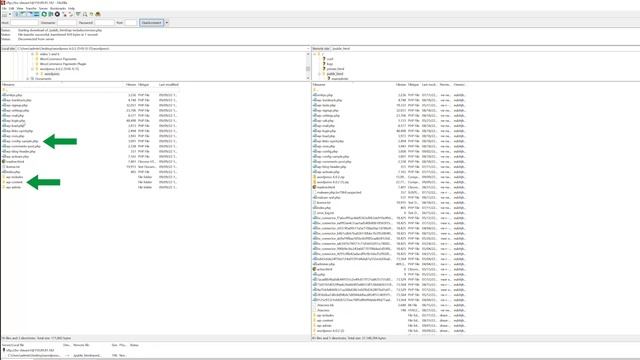Select wp-config.php in remote file list
640x360 pixels.
[327, 151]
